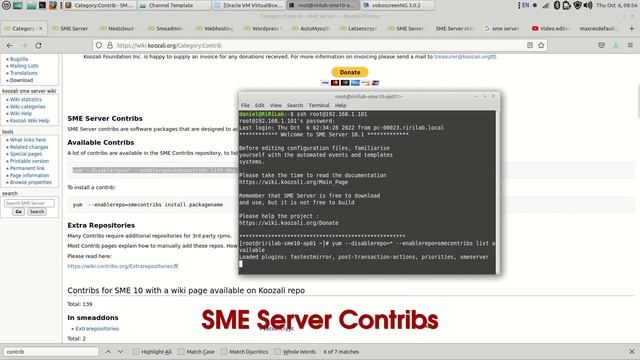
Task: Switch to the Wordpress tab
Action: [x=263, y=29]
